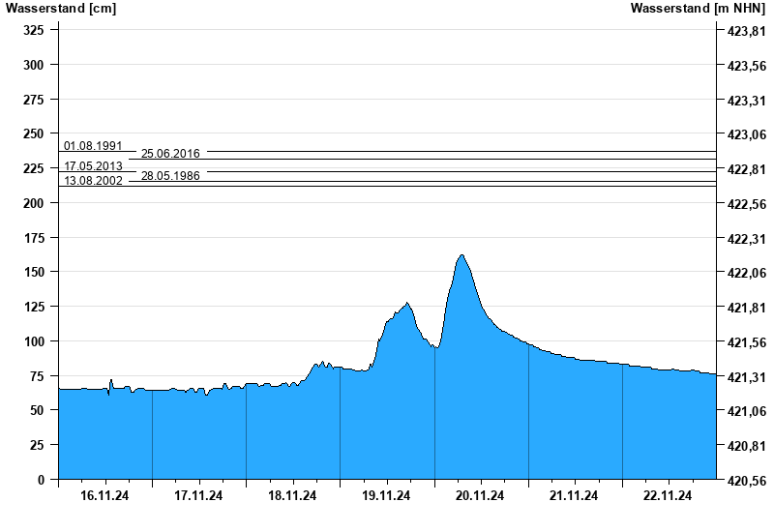
Task: Click the 16.11.24 date label
Action: [104, 495]
